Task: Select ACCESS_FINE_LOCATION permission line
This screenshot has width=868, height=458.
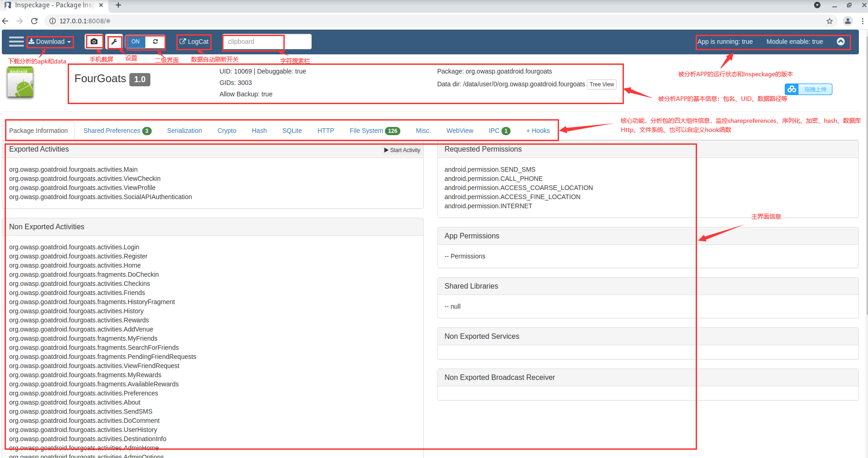Action: [x=512, y=197]
